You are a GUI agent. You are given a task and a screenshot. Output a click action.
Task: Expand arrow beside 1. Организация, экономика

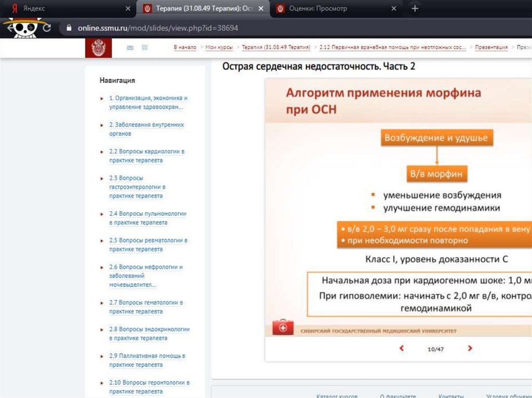(102, 99)
